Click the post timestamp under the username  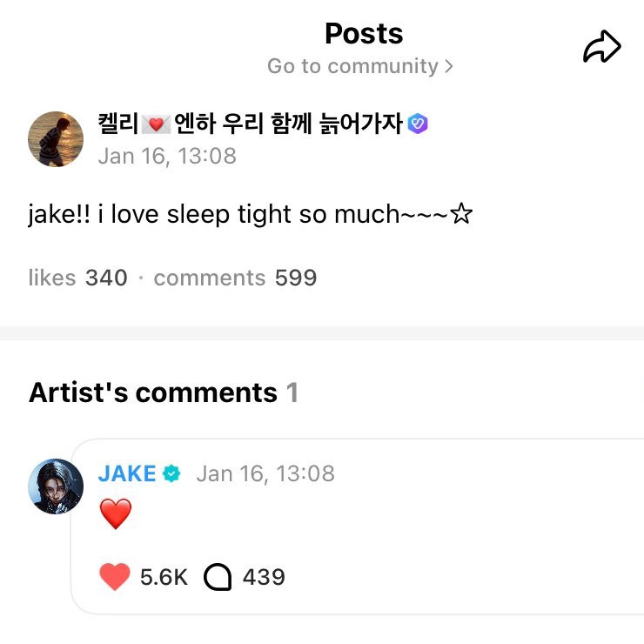(167, 156)
